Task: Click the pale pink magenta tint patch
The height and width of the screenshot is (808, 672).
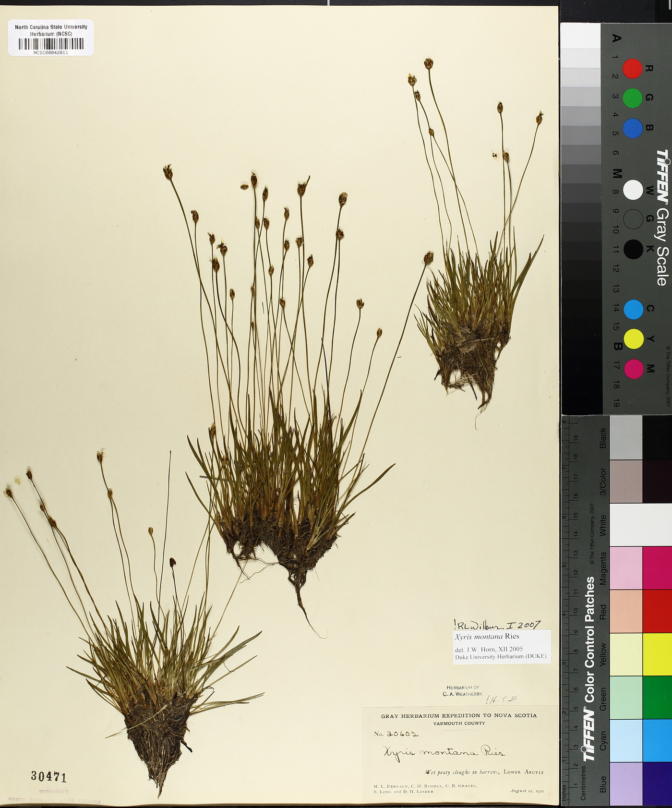Action: click(626, 568)
